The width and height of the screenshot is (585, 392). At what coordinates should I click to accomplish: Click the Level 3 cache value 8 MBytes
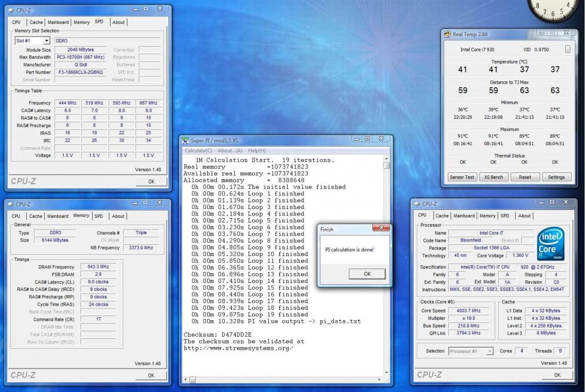(x=546, y=333)
